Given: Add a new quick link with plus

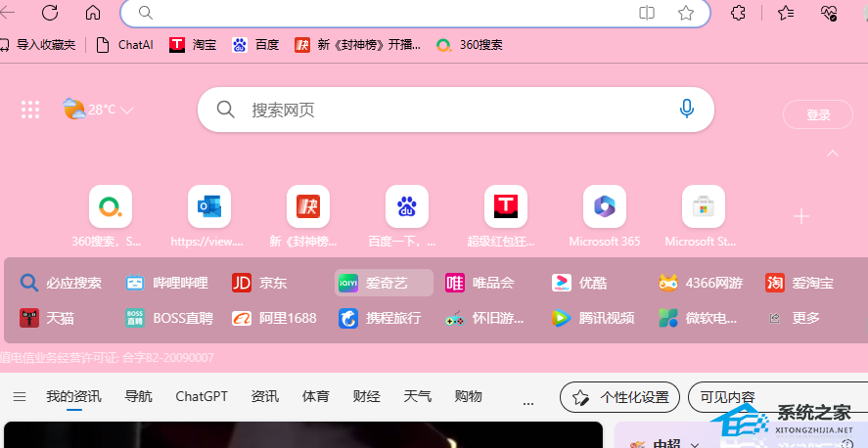Looking at the screenshot, I should pos(801,216).
